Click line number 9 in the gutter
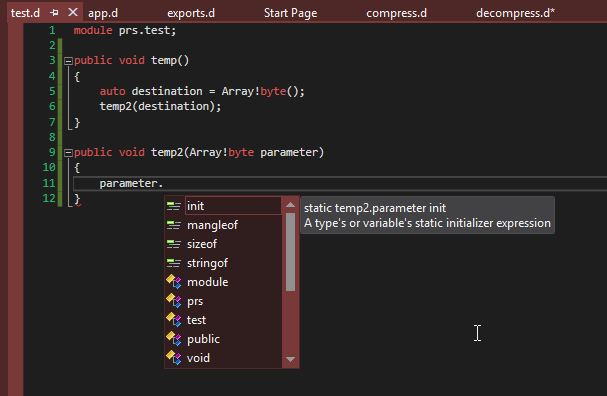 click(x=52, y=152)
